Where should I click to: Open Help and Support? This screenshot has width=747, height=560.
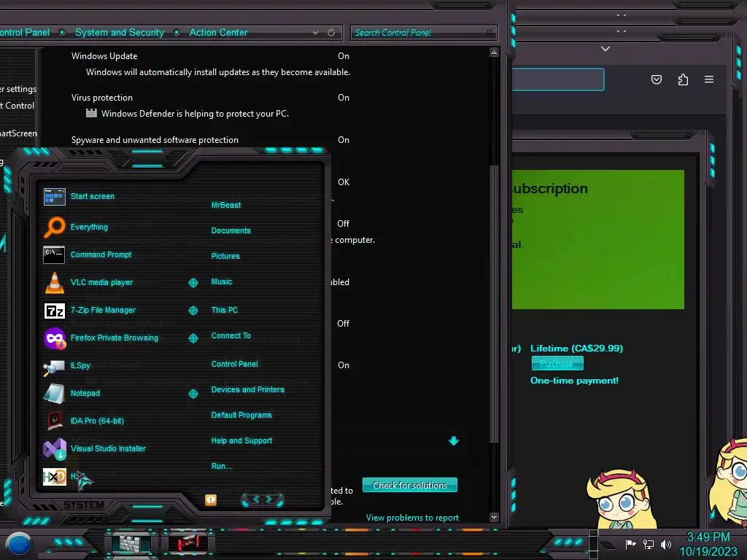(241, 441)
